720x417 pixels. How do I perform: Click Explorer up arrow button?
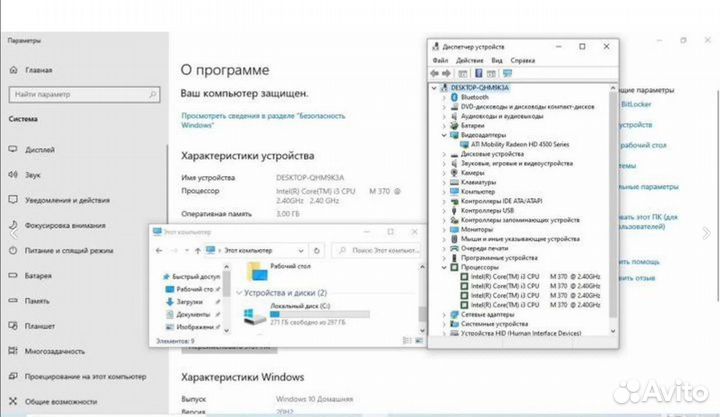click(x=197, y=250)
